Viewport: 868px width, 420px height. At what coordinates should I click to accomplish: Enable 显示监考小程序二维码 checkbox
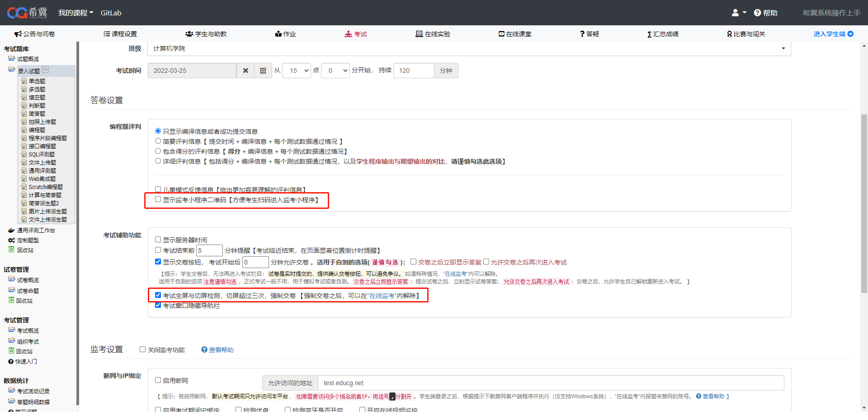(158, 199)
